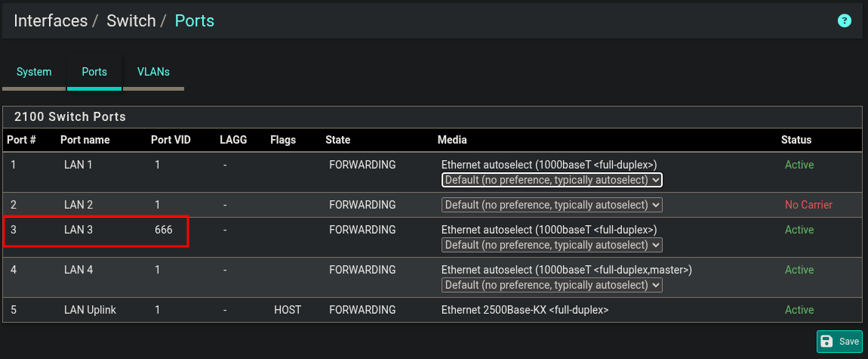Select the Ports tab
This screenshot has width=868, height=359.
[94, 72]
